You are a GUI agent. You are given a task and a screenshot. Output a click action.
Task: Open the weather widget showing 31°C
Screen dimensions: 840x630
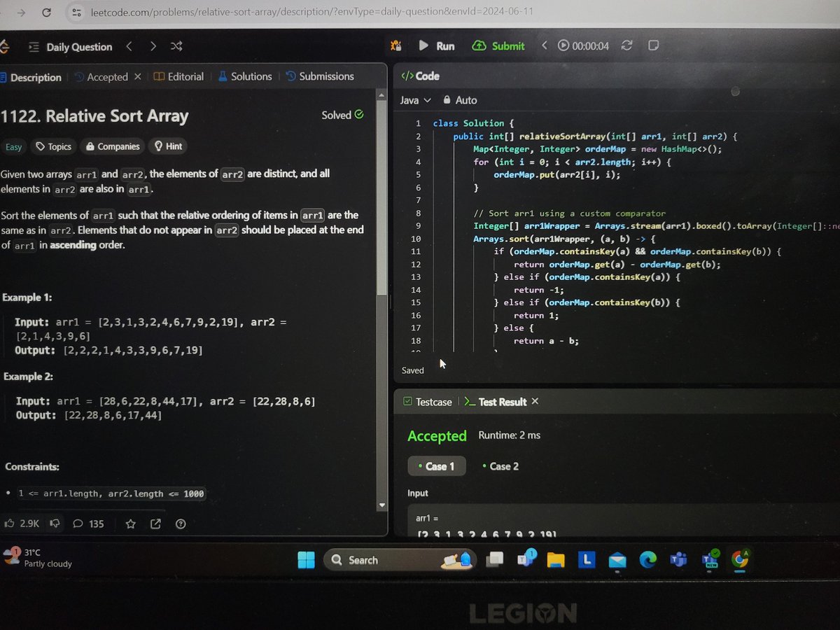click(x=38, y=558)
